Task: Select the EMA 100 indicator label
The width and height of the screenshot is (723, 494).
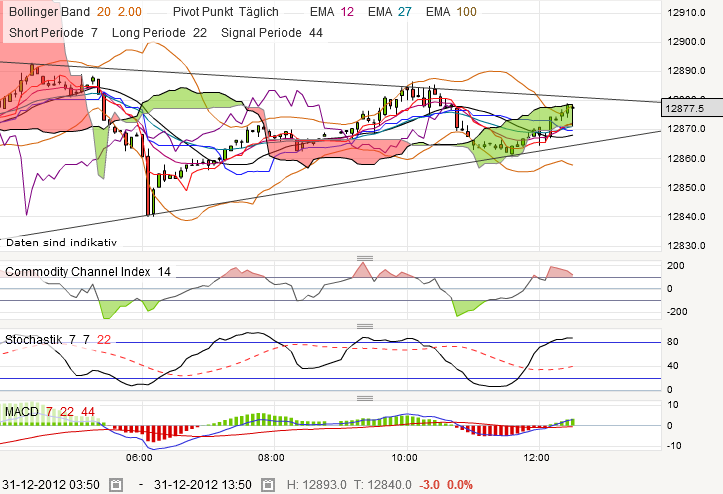Action: (x=451, y=12)
